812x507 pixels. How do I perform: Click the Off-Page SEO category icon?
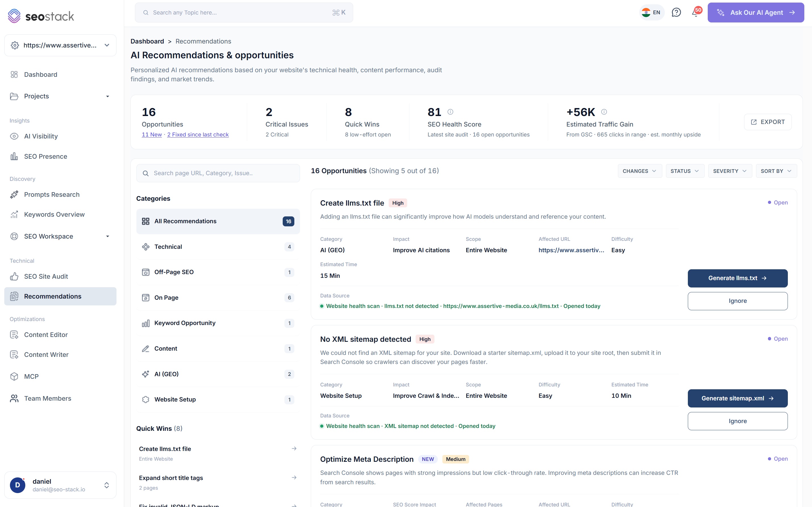[145, 272]
